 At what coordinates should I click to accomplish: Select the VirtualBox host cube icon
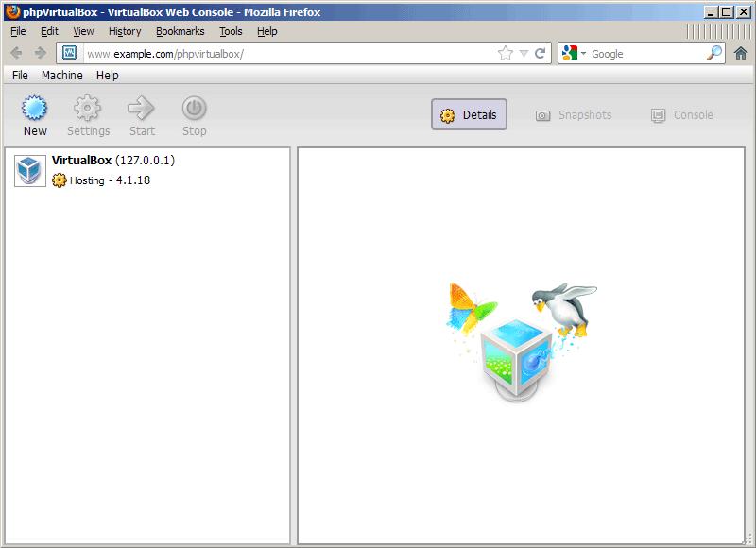click(30, 170)
